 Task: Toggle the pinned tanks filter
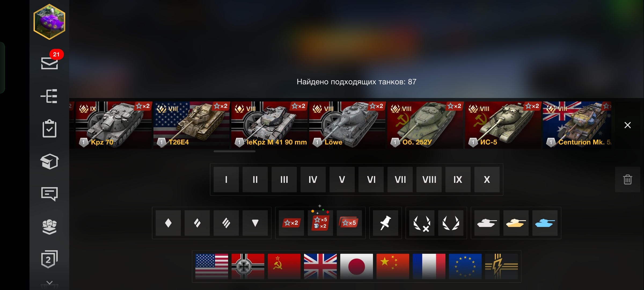pyautogui.click(x=385, y=223)
